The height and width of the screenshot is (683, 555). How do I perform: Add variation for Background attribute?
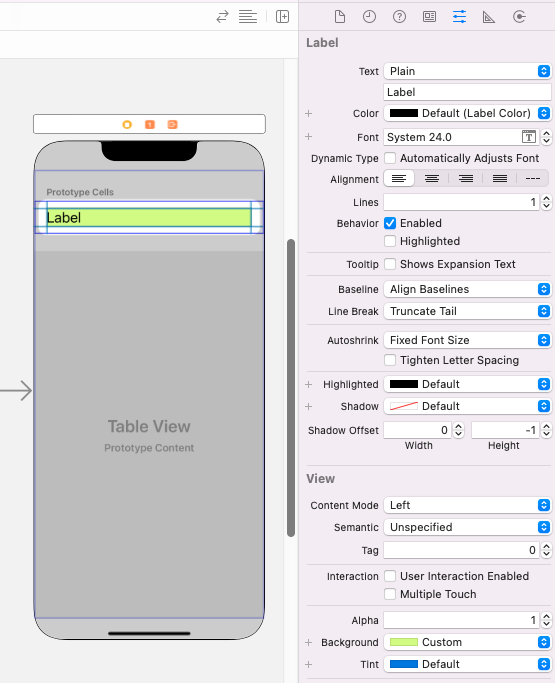point(309,642)
